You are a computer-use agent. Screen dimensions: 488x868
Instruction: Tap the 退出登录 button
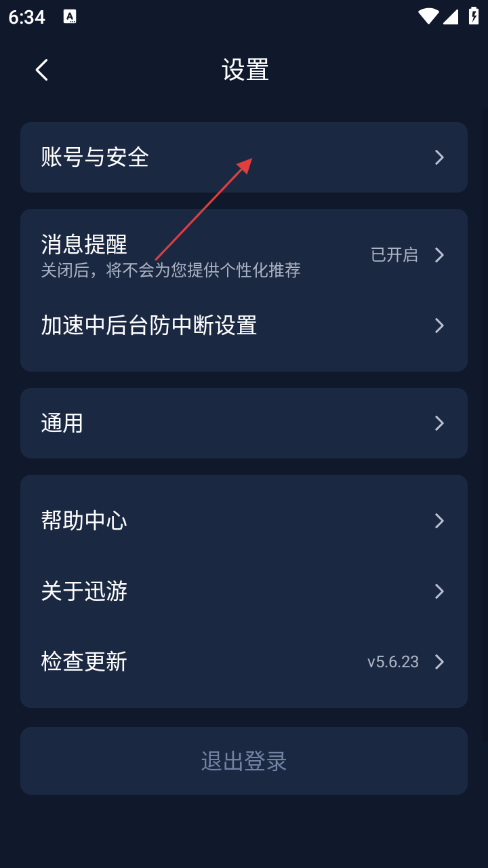244,761
